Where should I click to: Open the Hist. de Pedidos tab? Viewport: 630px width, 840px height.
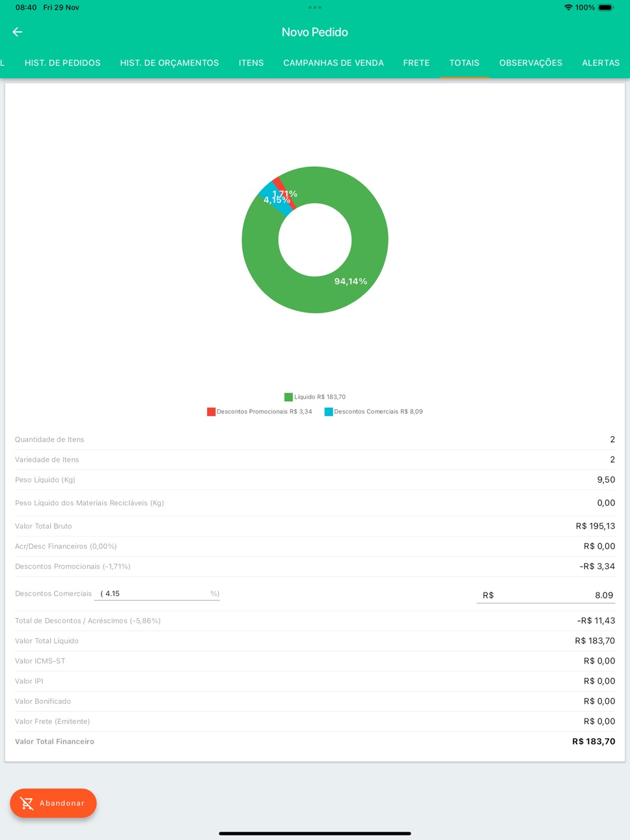(x=62, y=63)
